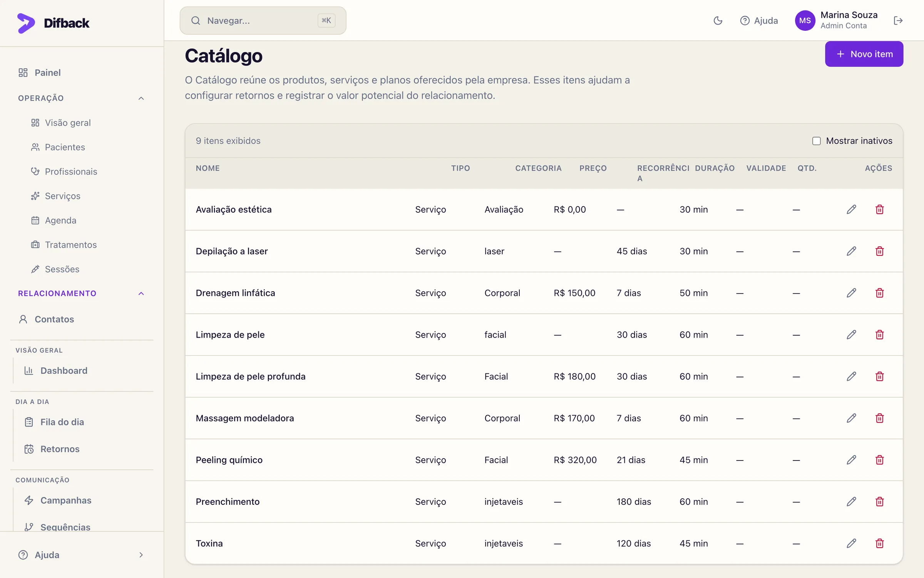This screenshot has height=578, width=924.
Task: Click the 180 dias recurrence cell
Action: pos(634,502)
